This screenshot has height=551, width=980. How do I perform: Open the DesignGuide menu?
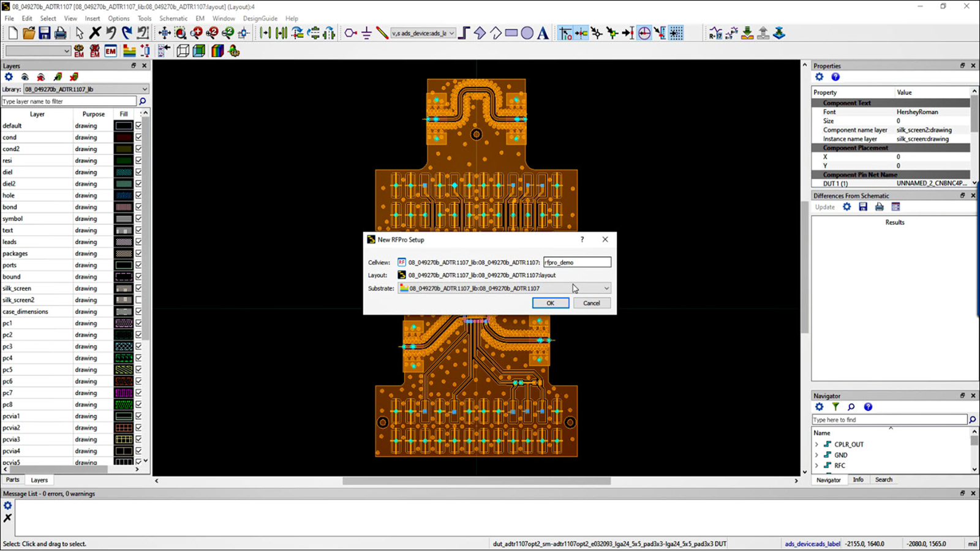260,18
